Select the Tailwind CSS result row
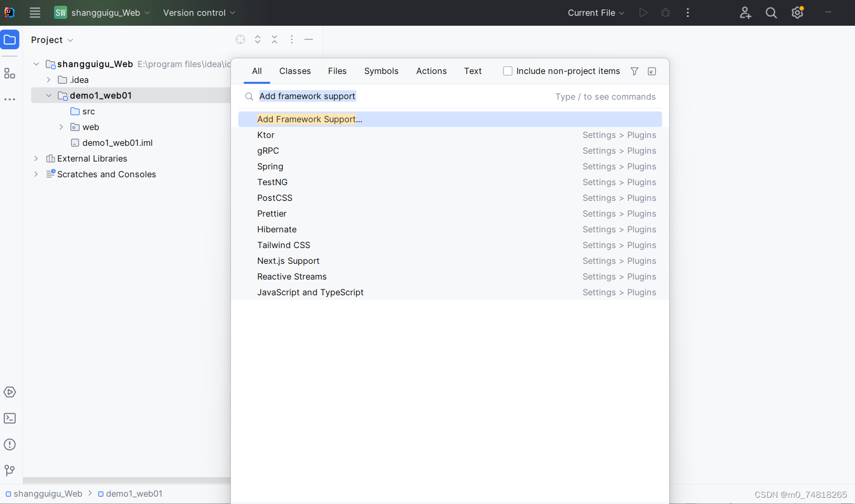Image resolution: width=855 pixels, height=504 pixels. (x=450, y=245)
